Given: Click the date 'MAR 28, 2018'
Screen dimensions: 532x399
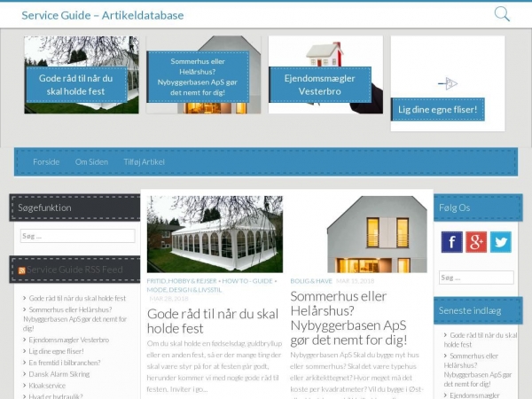Looking at the screenshot, I should point(169,299).
